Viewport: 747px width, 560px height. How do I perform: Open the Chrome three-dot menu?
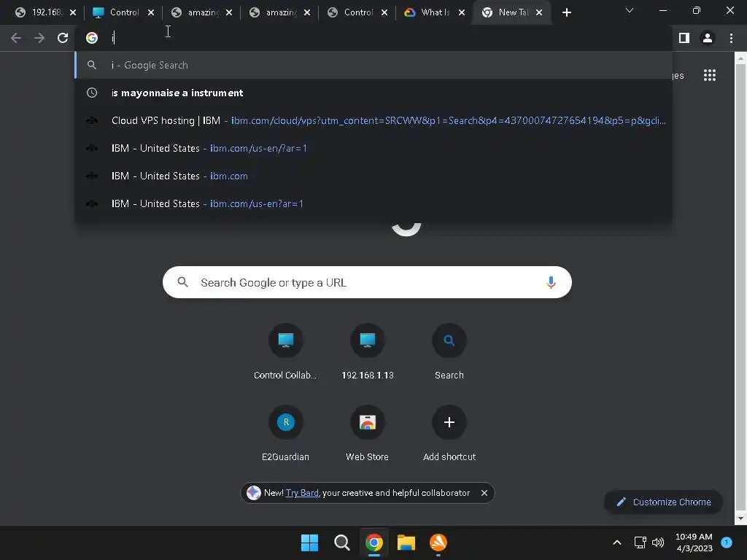point(731,38)
